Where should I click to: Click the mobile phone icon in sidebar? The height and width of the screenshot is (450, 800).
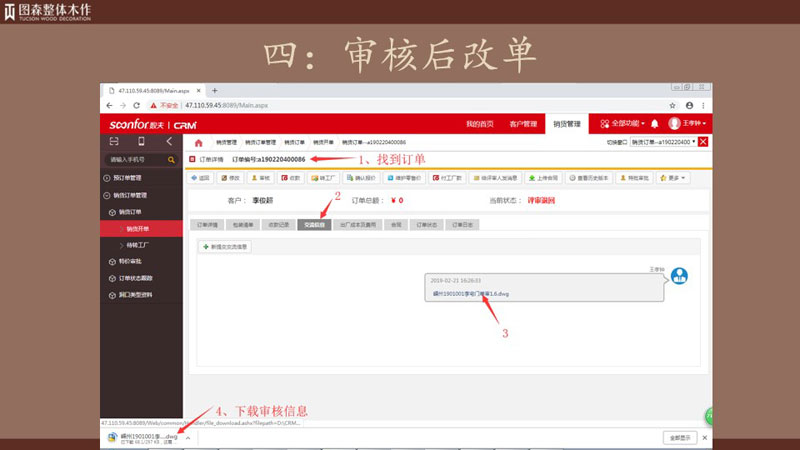[141, 142]
